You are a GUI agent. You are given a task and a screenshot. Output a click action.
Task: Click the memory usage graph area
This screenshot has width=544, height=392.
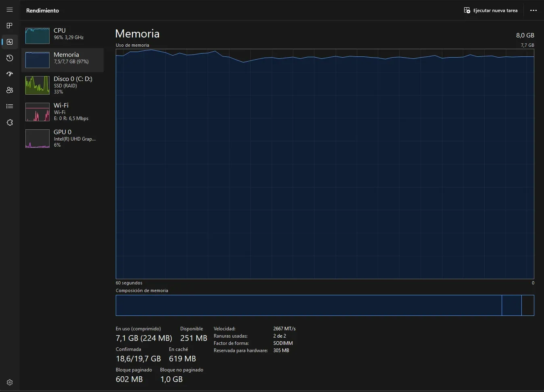coord(325,164)
